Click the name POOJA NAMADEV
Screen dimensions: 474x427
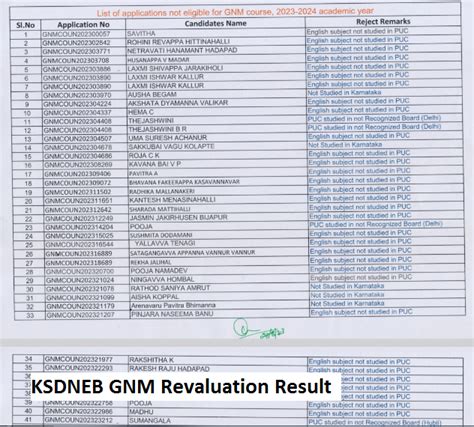tap(159, 271)
